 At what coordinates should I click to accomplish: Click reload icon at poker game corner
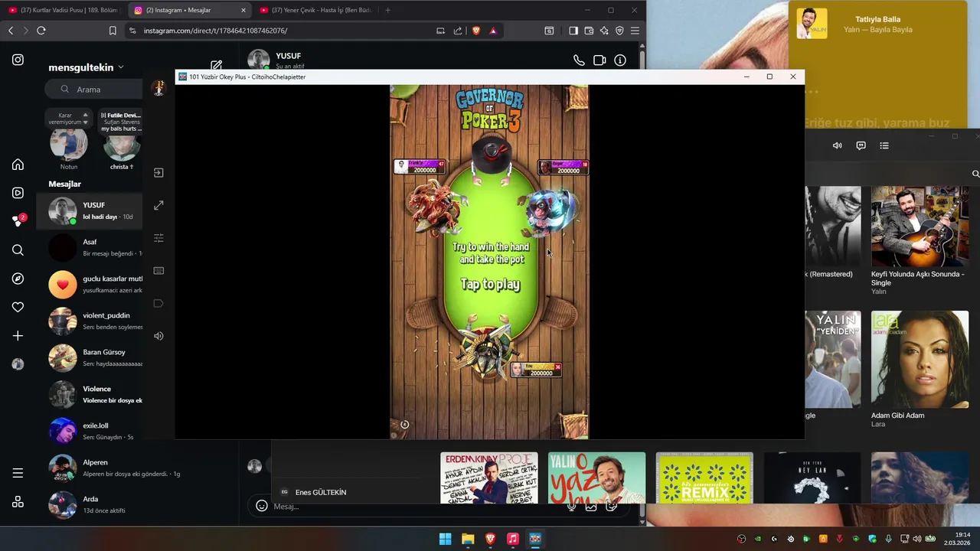[405, 425]
